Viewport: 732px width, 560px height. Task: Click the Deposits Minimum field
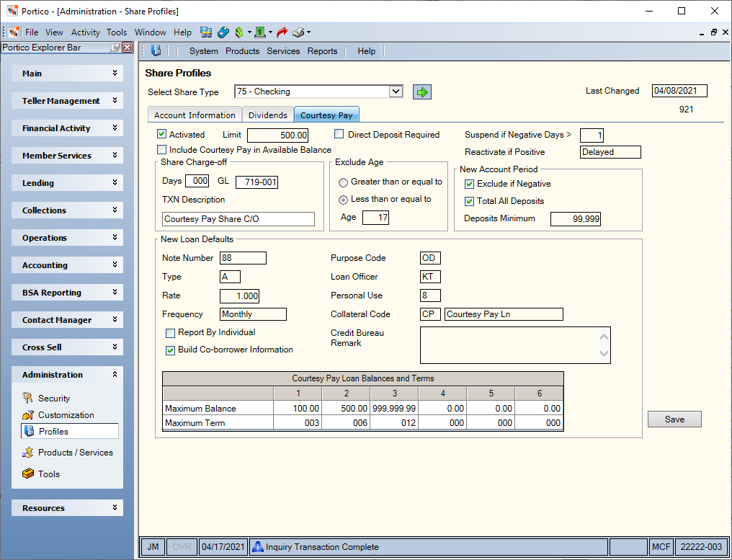(x=576, y=218)
